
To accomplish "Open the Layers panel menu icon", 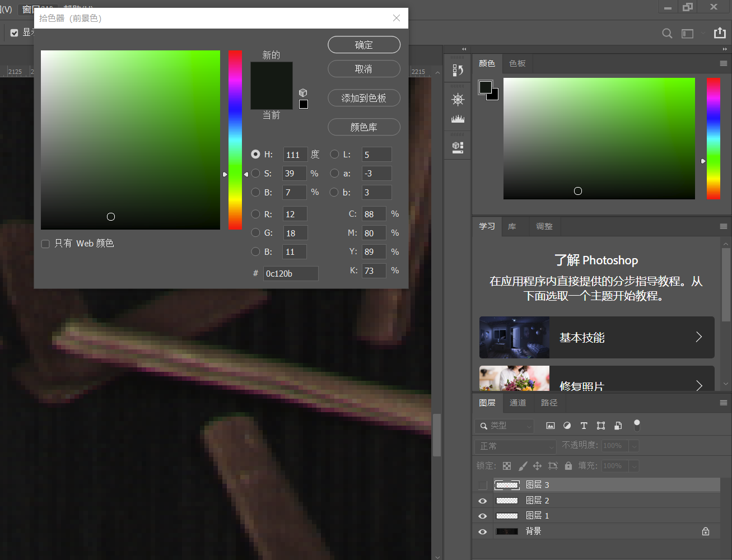I will click(x=724, y=403).
